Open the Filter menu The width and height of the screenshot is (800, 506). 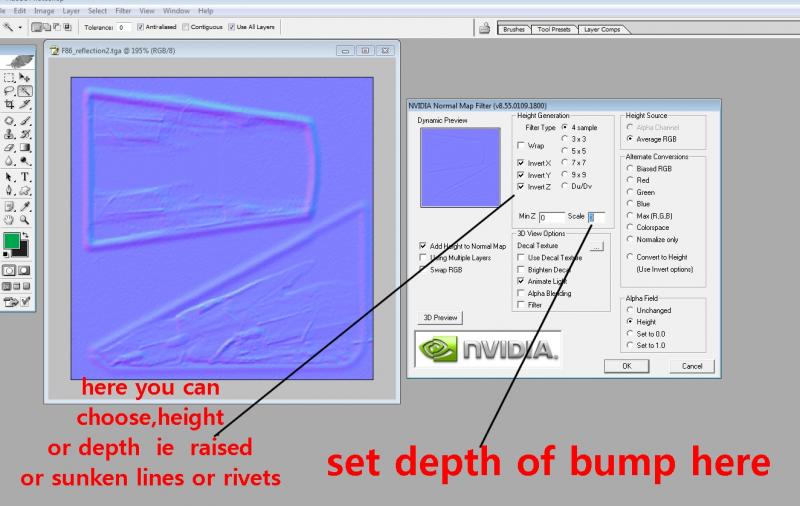click(123, 11)
